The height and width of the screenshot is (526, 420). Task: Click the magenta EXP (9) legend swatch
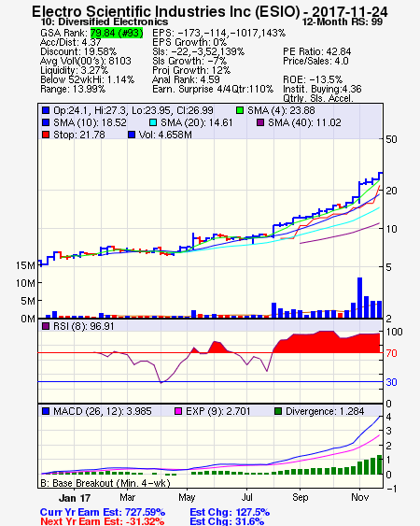[178, 411]
